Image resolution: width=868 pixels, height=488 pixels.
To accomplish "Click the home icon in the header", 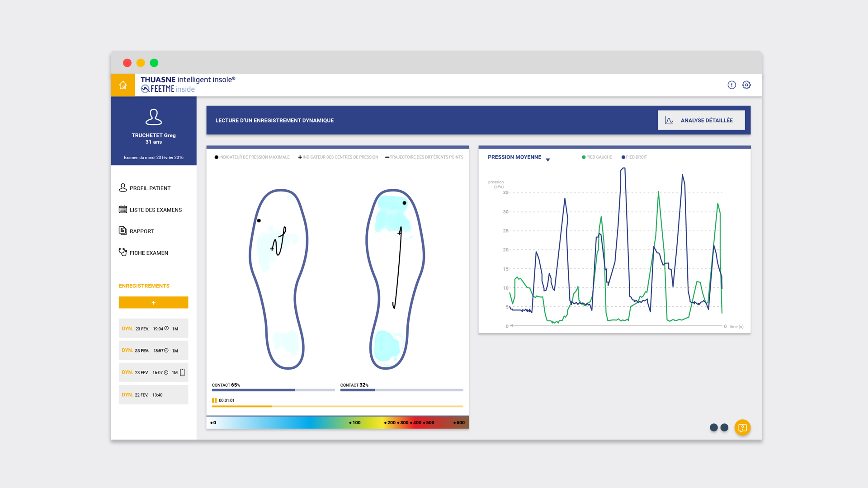I will (x=123, y=84).
